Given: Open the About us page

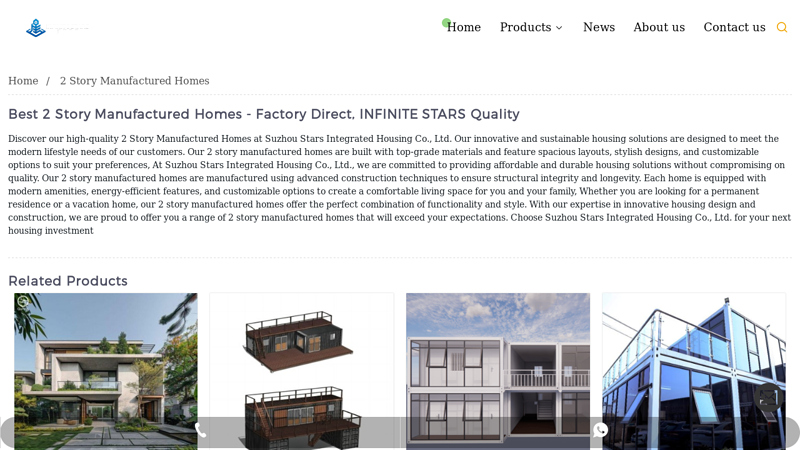Looking at the screenshot, I should [659, 28].
